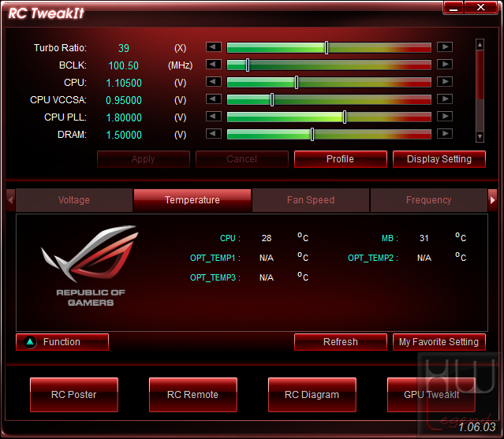Click the DRAM slider handle
Viewport: 504px width, 439px height.
pos(312,134)
